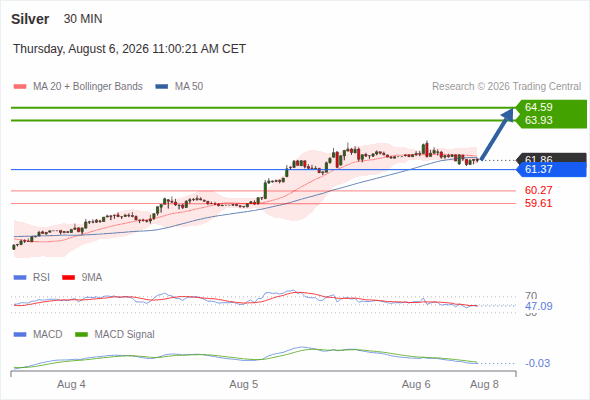This screenshot has width=590, height=400.
Task: Click the 59.61 support price label
Action: [538, 204]
